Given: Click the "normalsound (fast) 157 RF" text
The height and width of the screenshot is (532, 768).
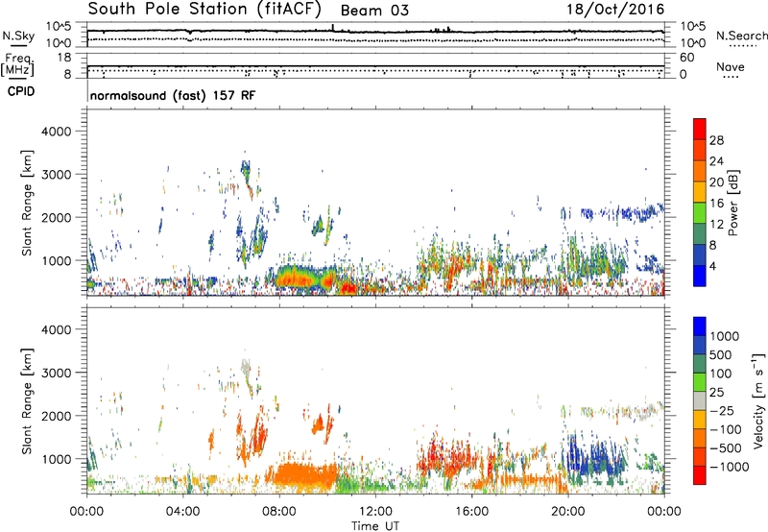Looking at the screenshot, I should click(173, 95).
